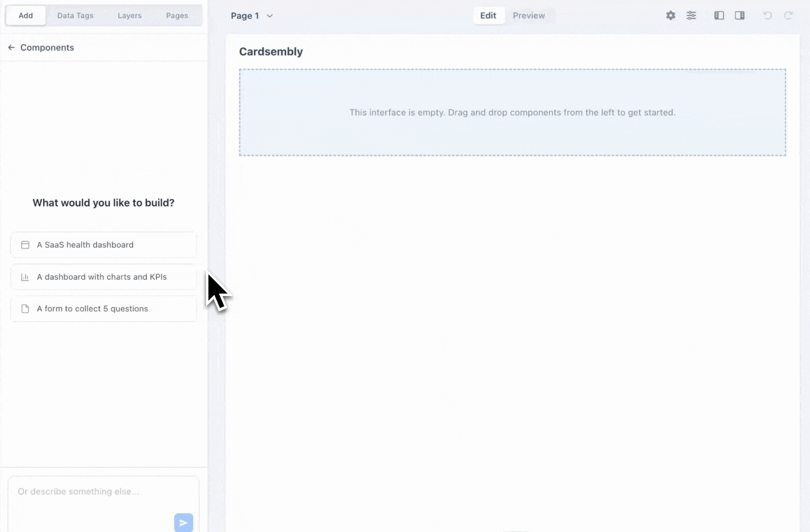Click the bar chart icon for KPIs dashboard
Image resolution: width=810 pixels, height=532 pixels.
click(x=25, y=277)
